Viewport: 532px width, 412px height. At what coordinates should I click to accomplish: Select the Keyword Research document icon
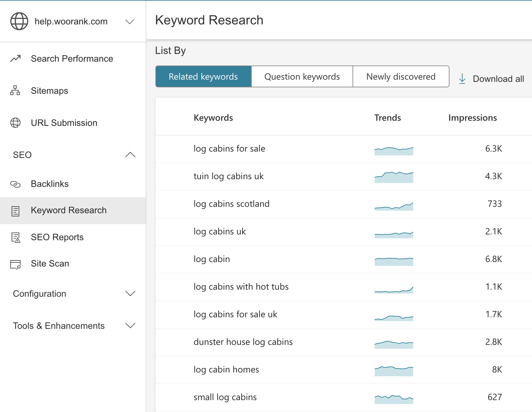coord(14,210)
